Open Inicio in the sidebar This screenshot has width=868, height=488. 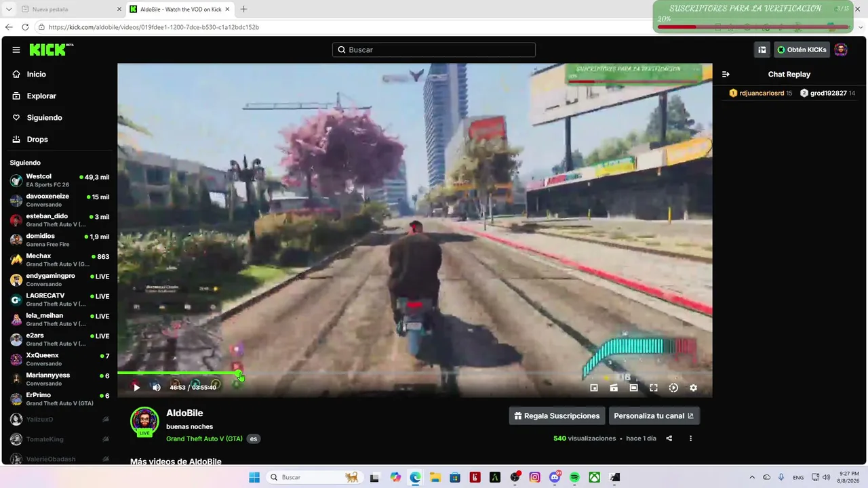(37, 75)
